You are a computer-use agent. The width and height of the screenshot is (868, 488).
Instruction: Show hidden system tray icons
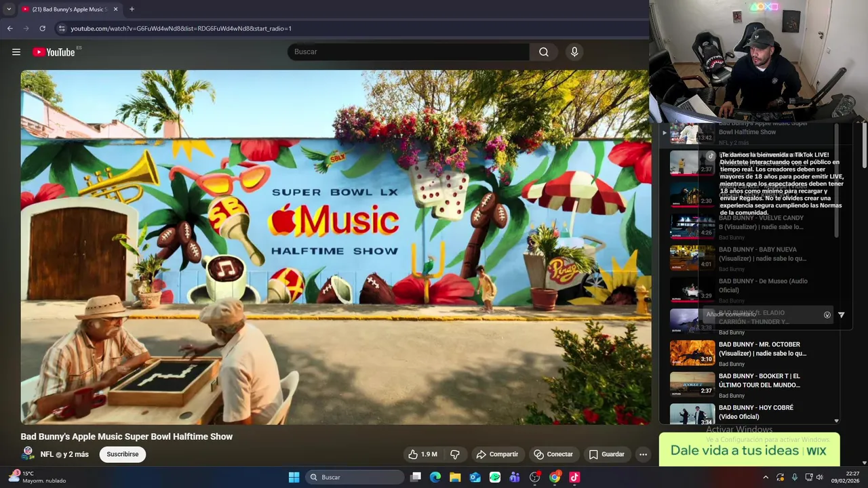pyautogui.click(x=766, y=477)
